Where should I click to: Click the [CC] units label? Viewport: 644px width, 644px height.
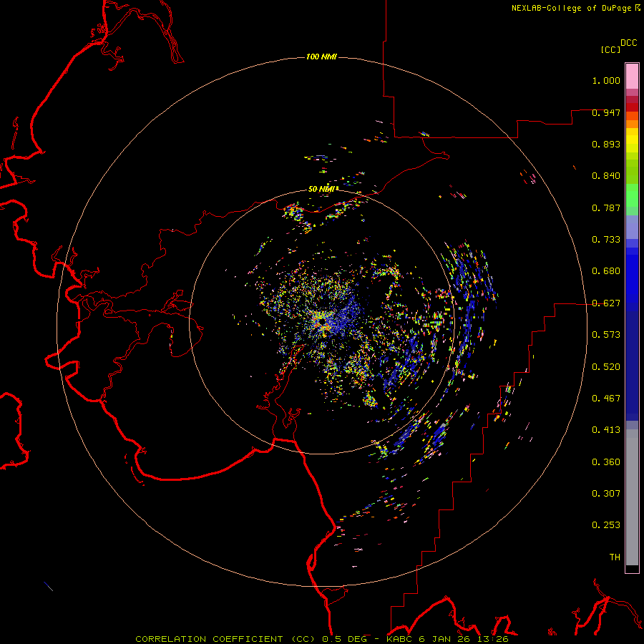[610, 49]
